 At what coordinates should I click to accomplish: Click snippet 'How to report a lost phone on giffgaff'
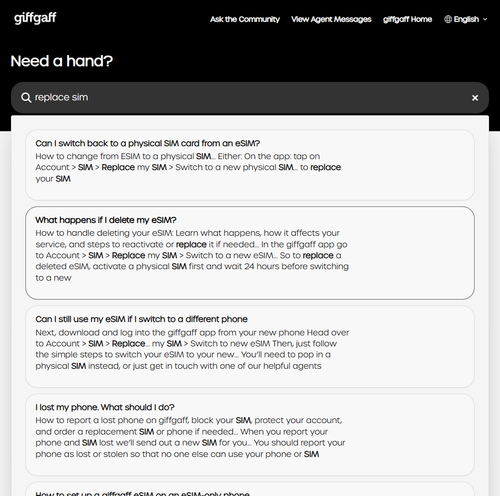[x=112, y=420]
